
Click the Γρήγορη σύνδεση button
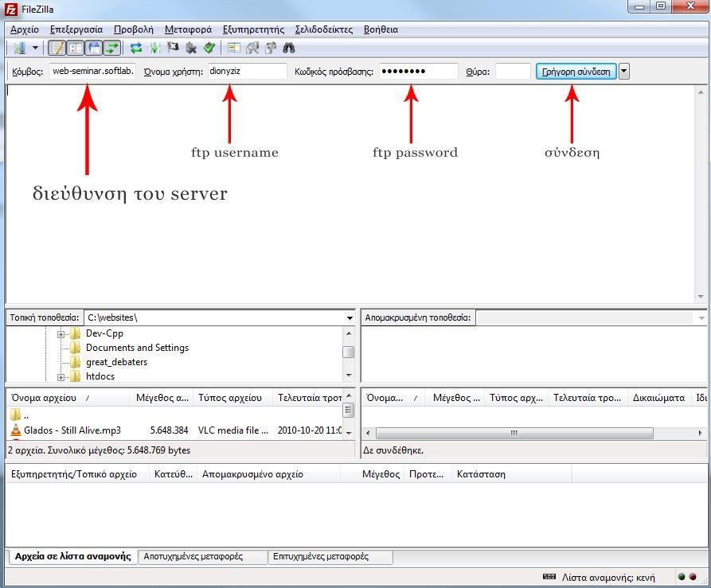coord(576,71)
